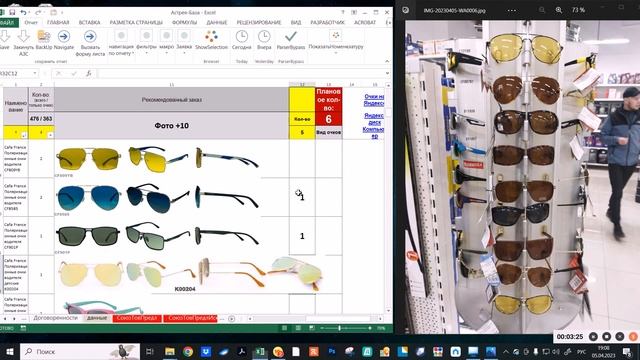Open Task View on the taskbar

150,351
